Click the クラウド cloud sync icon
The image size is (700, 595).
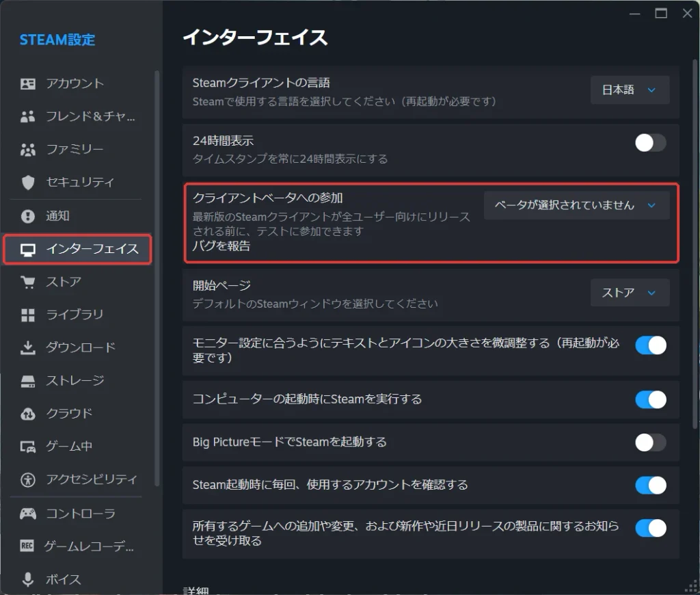(27, 414)
